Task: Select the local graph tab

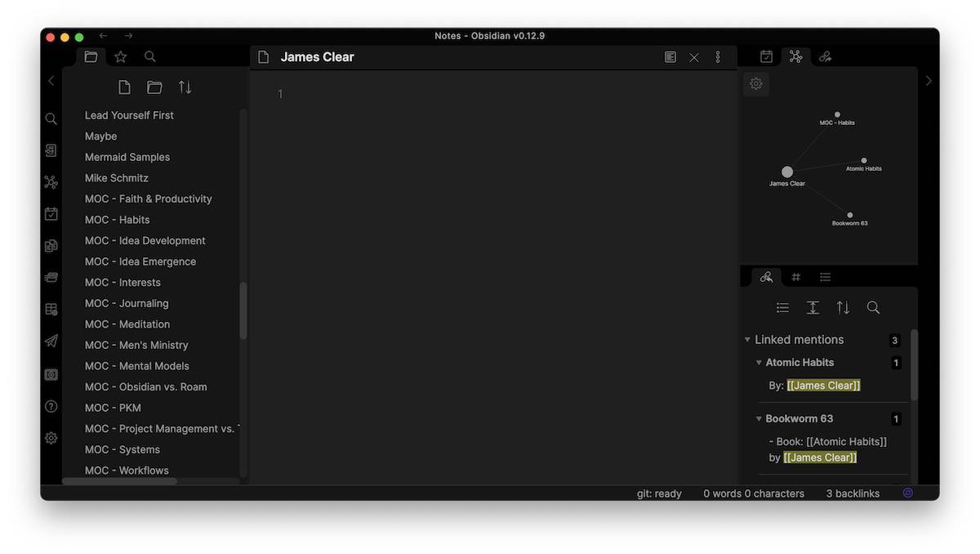Action: [x=795, y=57]
